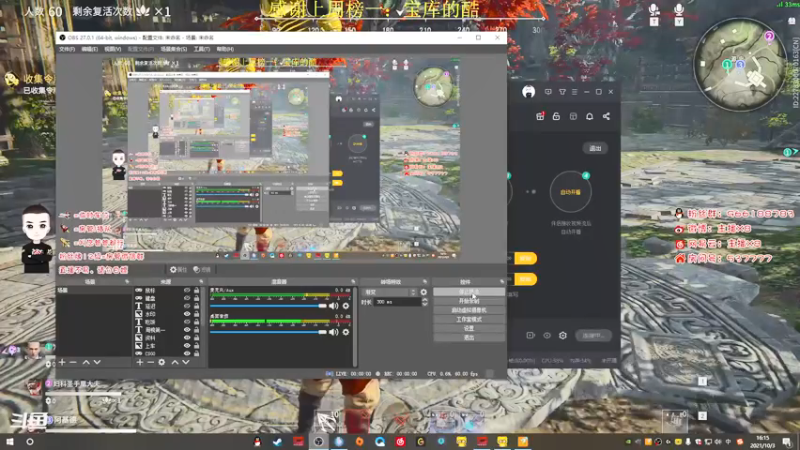800x450 pixels.
Task: Open the scene transition gear settings
Action: click(x=423, y=292)
